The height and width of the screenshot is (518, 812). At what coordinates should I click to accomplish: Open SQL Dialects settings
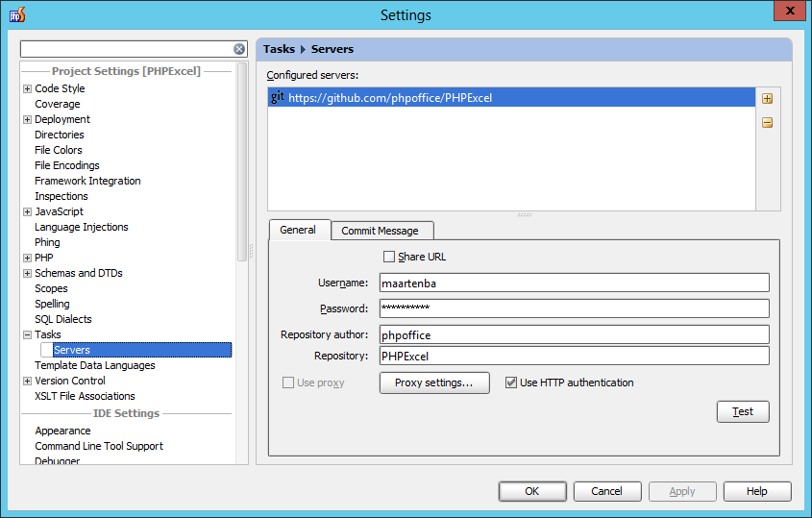[x=63, y=319]
